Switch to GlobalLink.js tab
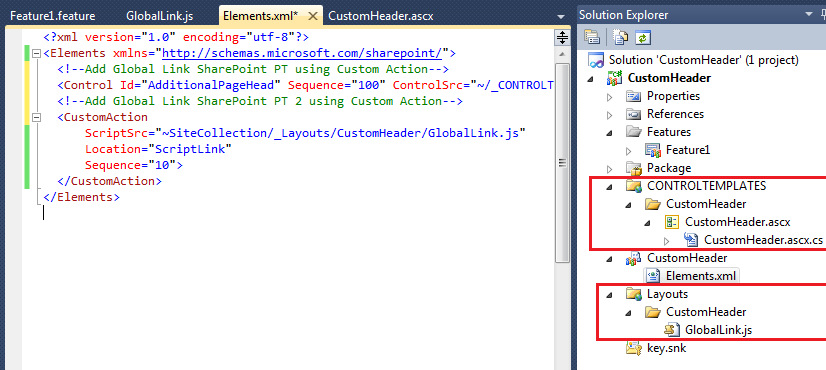The image size is (826, 370). (160, 16)
